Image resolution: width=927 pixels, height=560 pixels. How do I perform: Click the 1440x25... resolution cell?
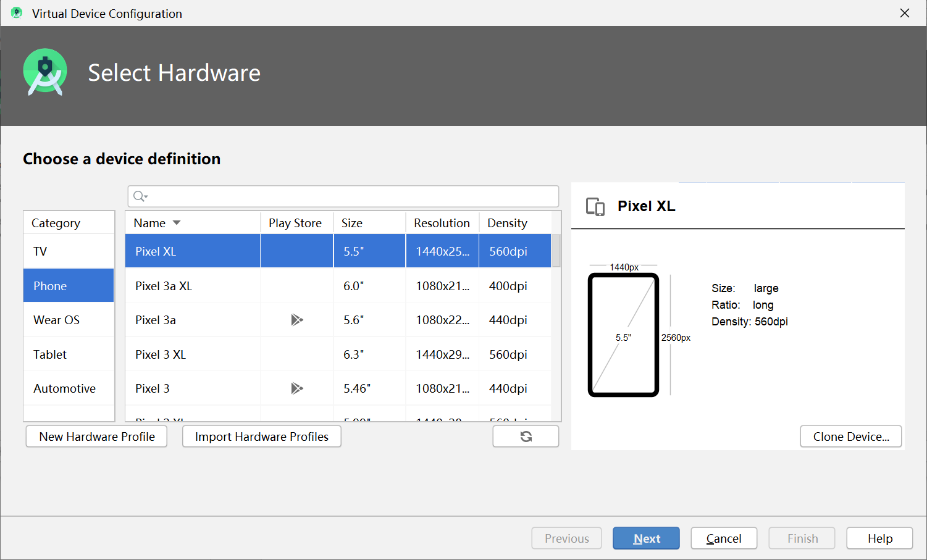coord(442,251)
